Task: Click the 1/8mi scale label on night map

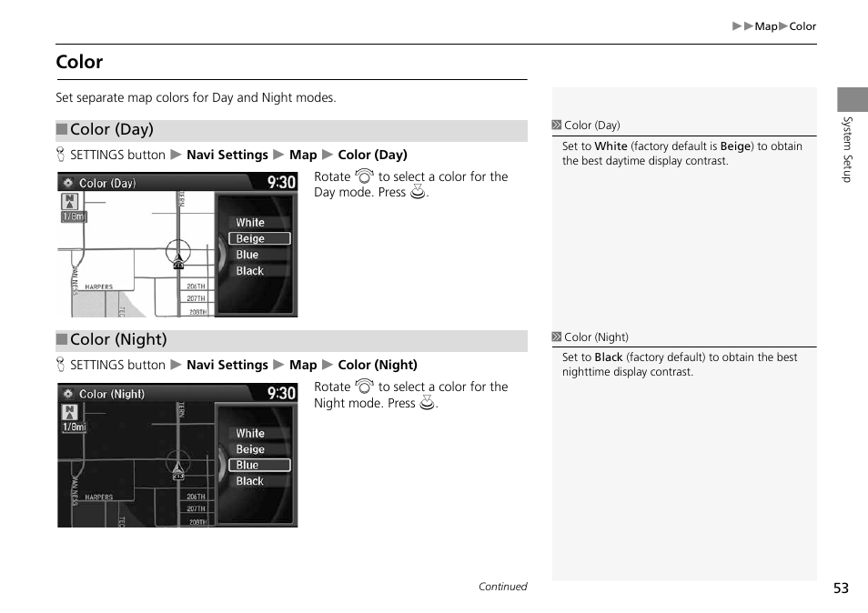Action: 74,427
